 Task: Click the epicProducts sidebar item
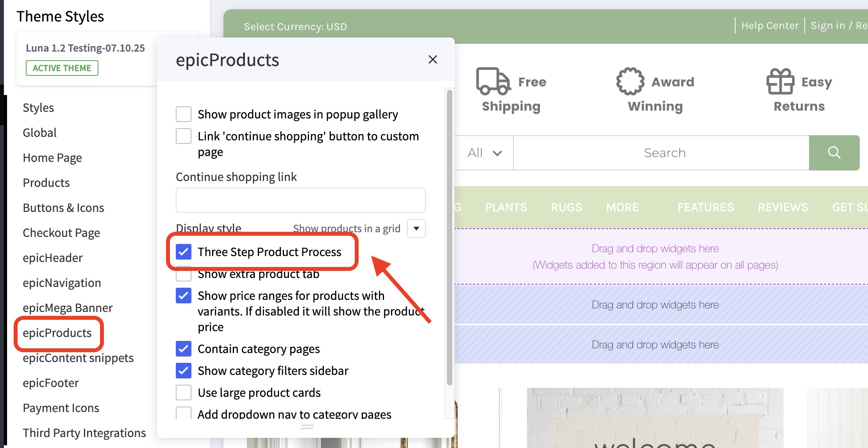tap(57, 333)
